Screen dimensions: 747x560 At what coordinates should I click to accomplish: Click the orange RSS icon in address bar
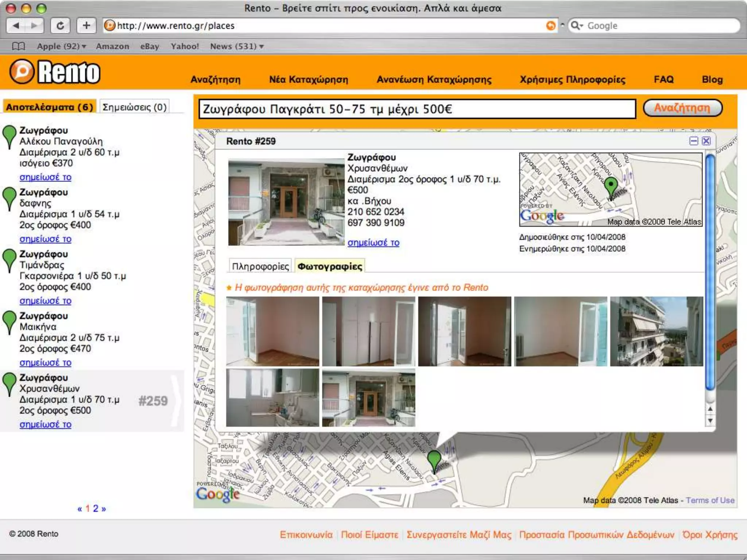pos(551,26)
